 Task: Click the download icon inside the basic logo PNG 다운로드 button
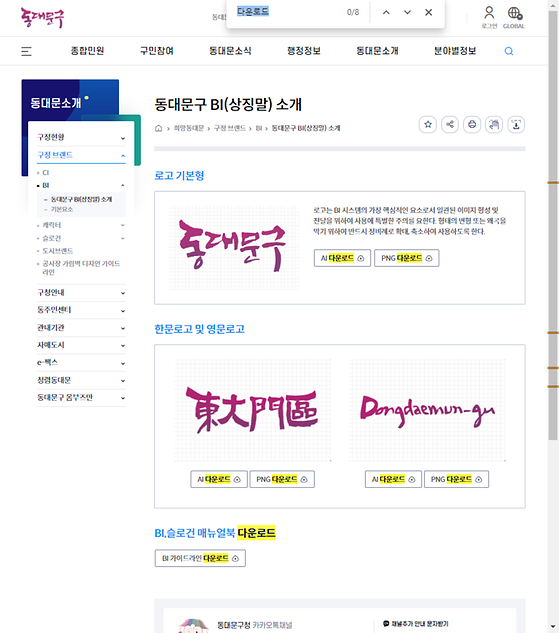[x=429, y=258]
